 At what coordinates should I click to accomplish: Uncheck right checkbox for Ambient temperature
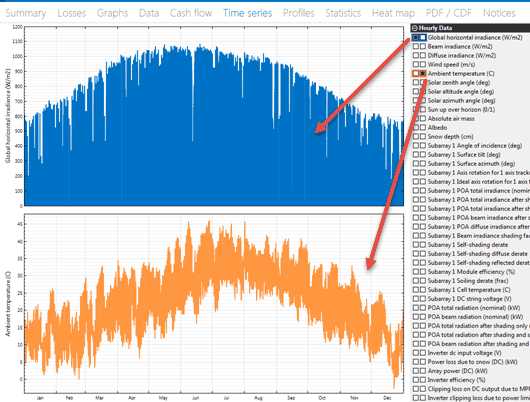[423, 73]
